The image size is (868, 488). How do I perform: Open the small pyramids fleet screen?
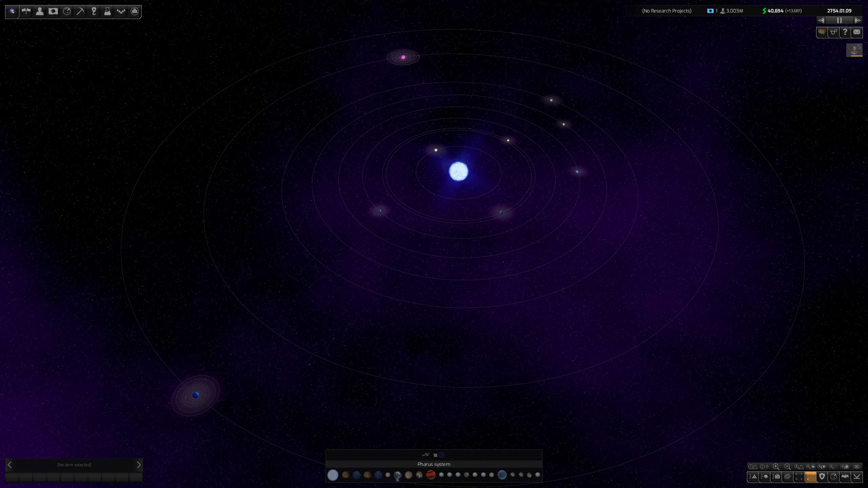click(x=121, y=11)
